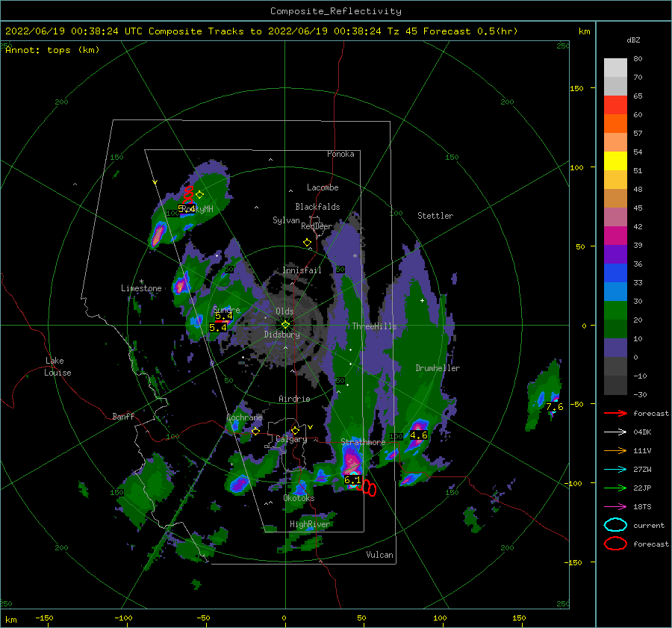Click the yellow diamond marker below Cochrane

pos(256,432)
